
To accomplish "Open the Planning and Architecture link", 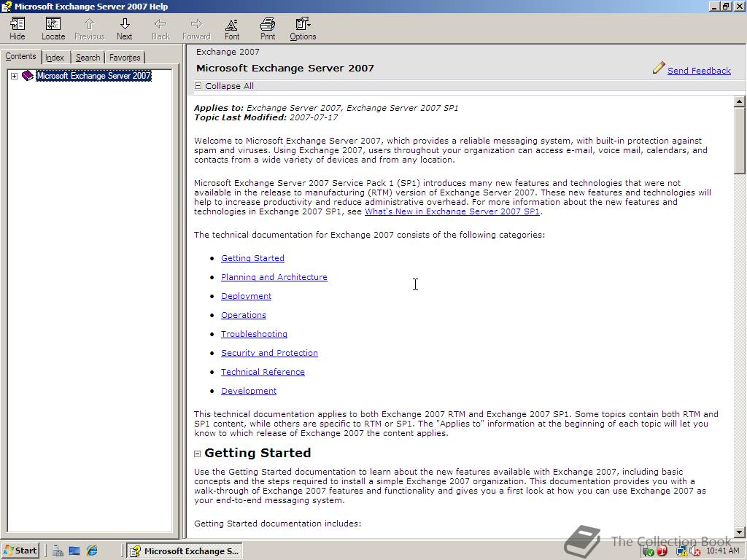I will tap(274, 277).
